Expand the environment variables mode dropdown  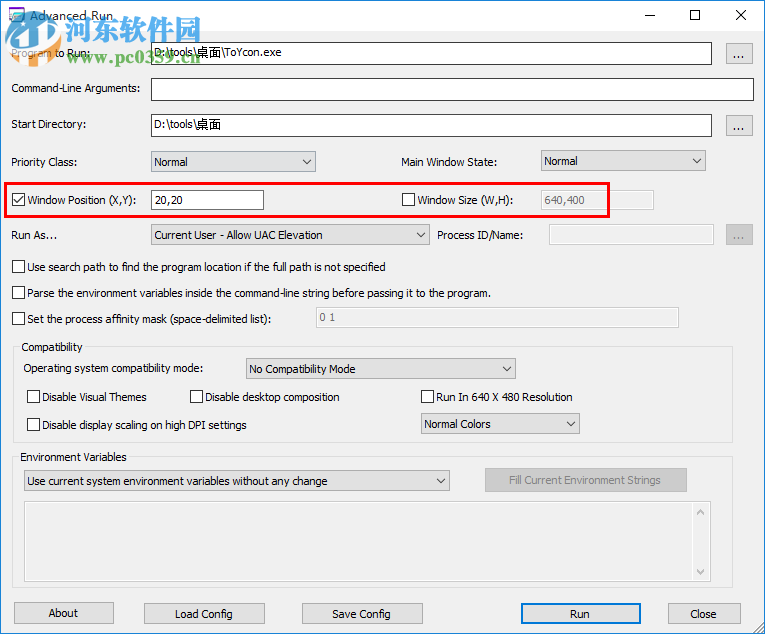[237, 481]
